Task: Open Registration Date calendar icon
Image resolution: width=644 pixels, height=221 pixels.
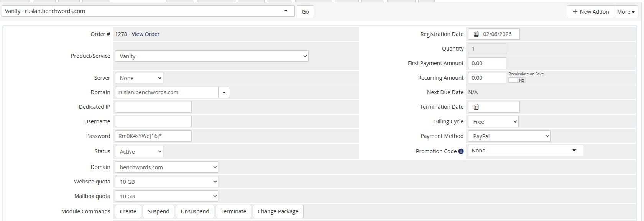Action: click(x=476, y=34)
